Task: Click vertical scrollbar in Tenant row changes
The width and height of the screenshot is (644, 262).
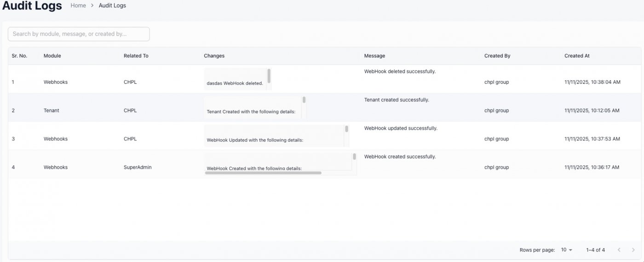Action: (304, 100)
